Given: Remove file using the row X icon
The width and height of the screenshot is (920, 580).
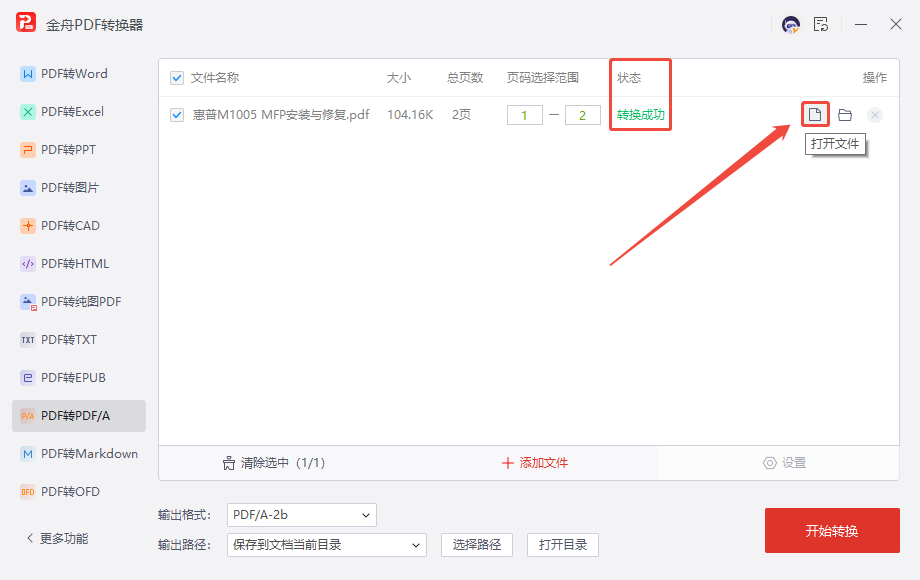Looking at the screenshot, I should [875, 115].
